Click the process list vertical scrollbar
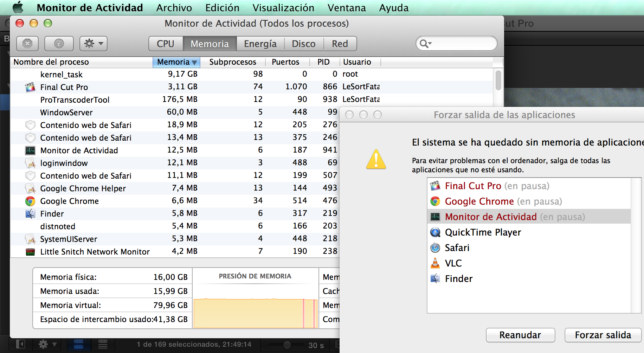The image size is (644, 353). pos(498,80)
